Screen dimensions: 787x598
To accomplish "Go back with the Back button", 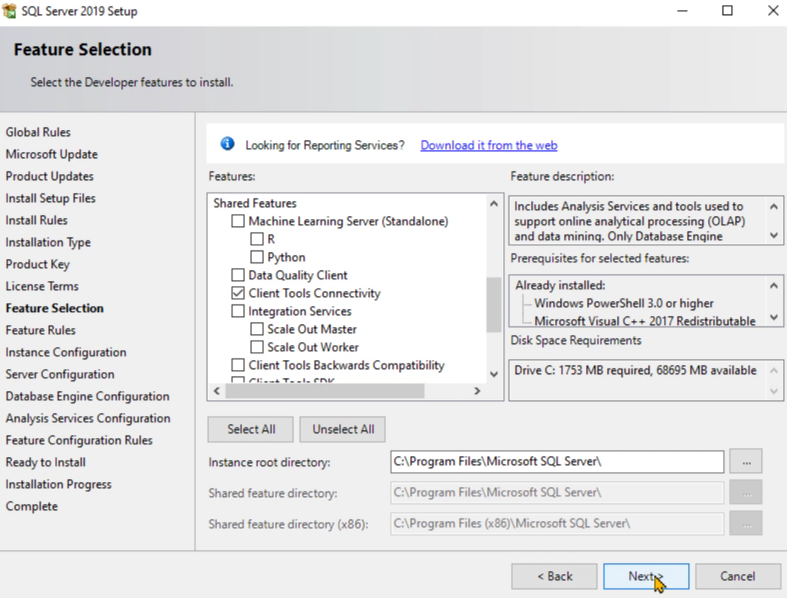I will [554, 576].
